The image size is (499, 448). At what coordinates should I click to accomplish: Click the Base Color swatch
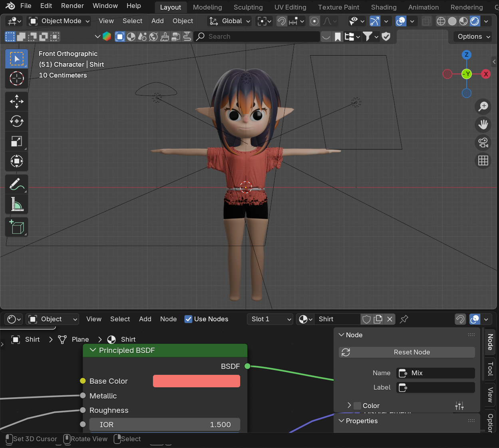(x=197, y=381)
